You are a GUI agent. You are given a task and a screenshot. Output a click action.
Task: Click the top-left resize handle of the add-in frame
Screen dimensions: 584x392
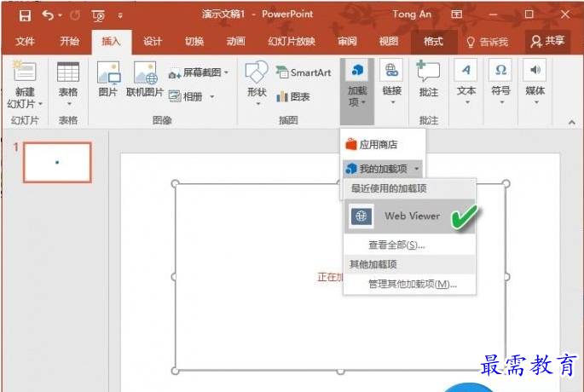(175, 183)
